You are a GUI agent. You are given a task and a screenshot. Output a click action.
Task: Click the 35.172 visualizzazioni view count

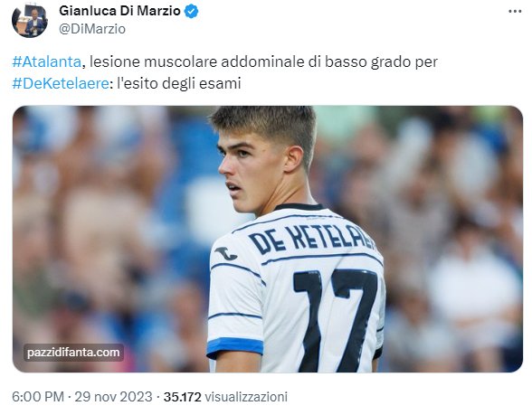pyautogui.click(x=225, y=397)
